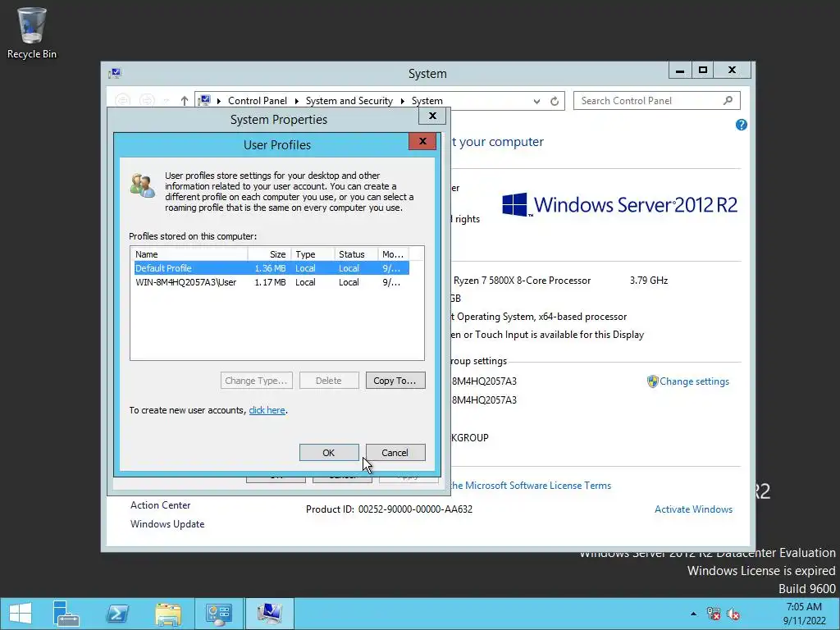Open the Recycle Bin desktop icon
Screen dimensions: 840x630
pyautogui.click(x=32, y=33)
